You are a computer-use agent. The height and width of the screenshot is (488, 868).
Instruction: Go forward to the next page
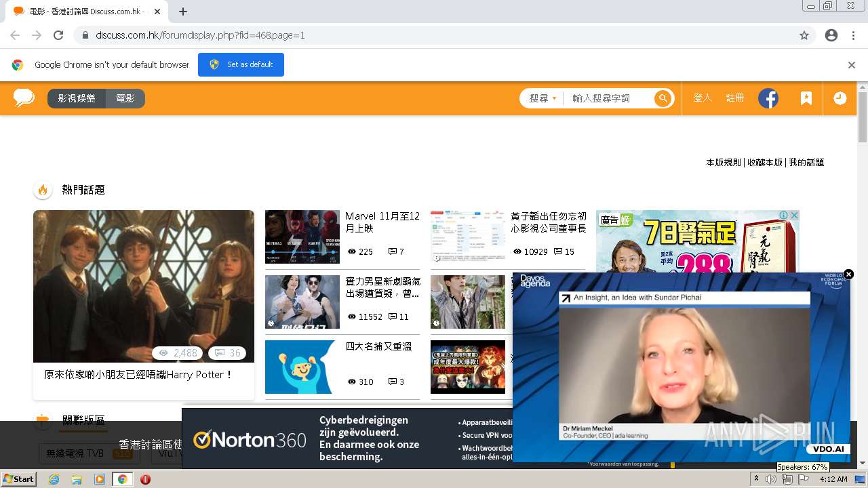[x=37, y=35]
